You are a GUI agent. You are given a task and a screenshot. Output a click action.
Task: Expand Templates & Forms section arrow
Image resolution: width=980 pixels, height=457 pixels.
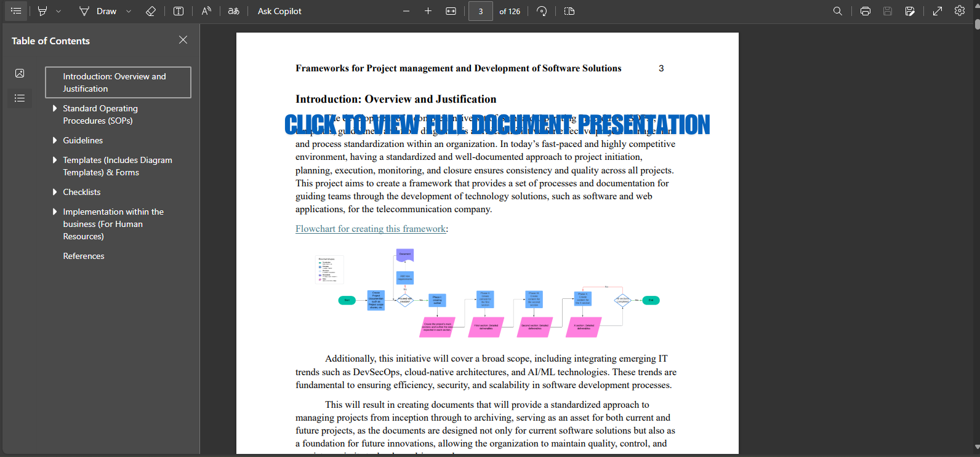pos(55,160)
